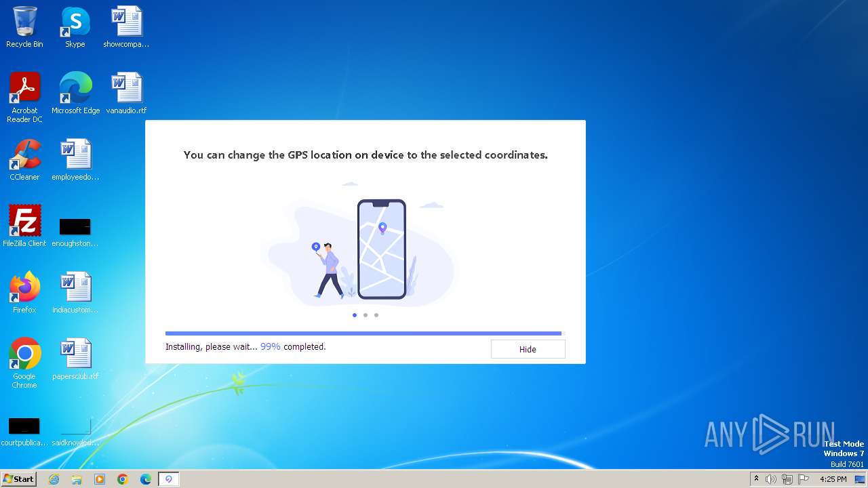Select the courtpublica... file icon
The height and width of the screenshot is (488, 868).
(24, 432)
